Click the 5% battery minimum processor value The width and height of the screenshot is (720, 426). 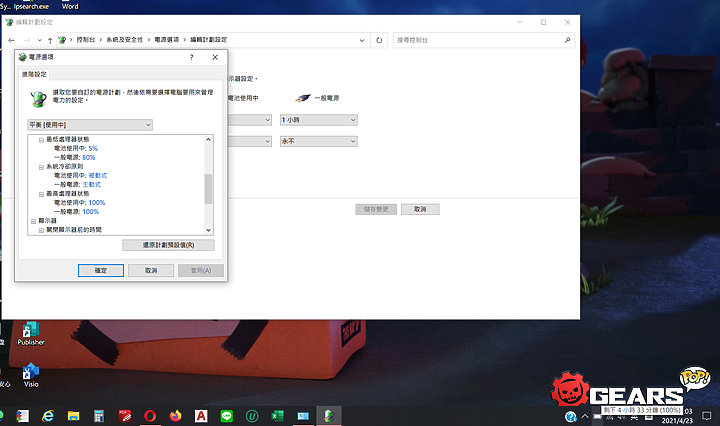93,148
